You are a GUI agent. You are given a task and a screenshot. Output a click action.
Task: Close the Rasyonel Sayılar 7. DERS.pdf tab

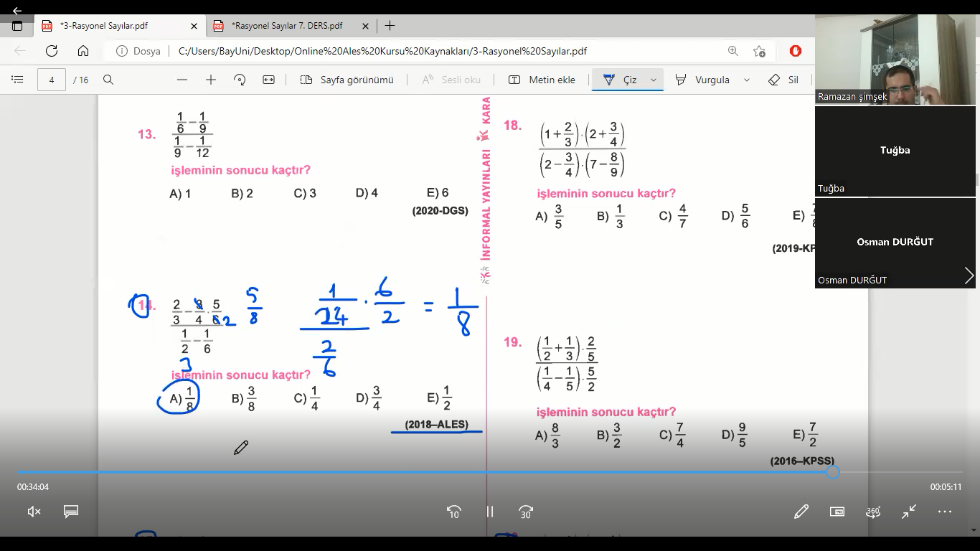pyautogui.click(x=365, y=26)
